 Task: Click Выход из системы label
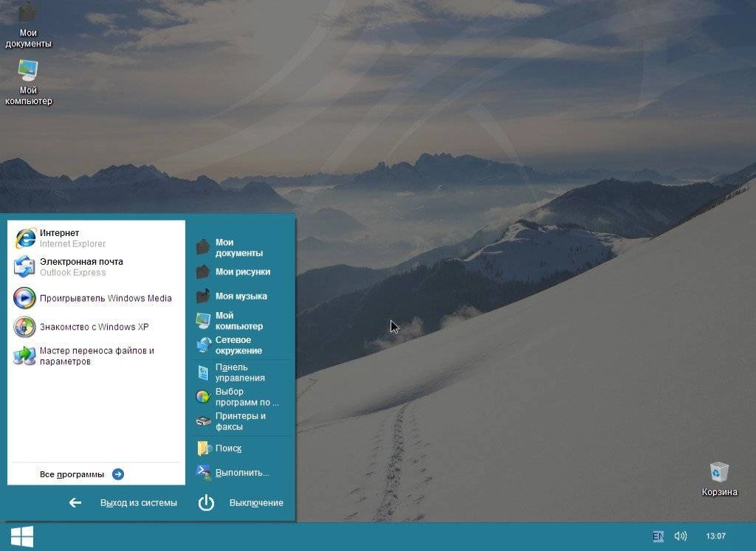point(138,503)
